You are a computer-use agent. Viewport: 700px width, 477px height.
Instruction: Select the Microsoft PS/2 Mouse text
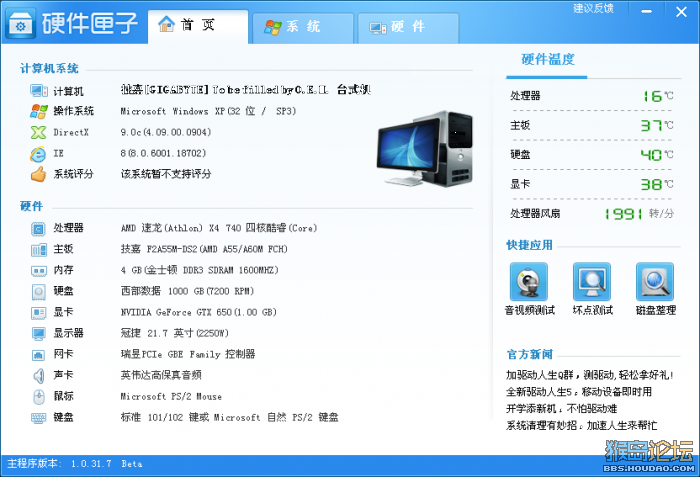[171, 397]
